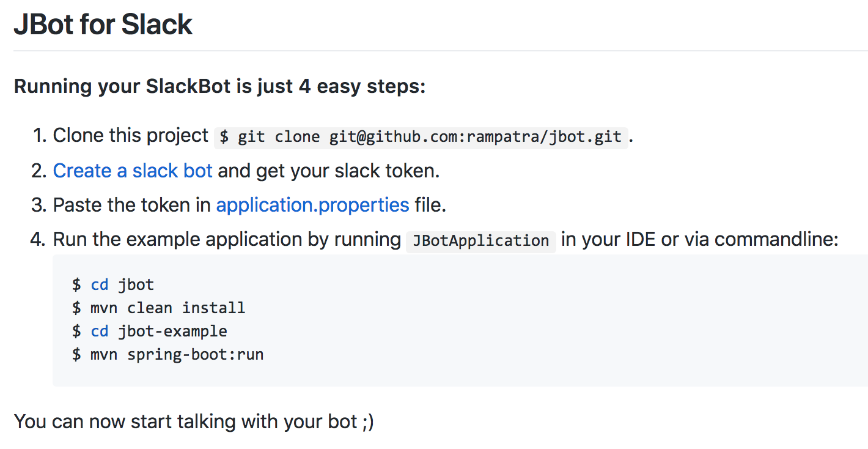Click the '$ cd jbot' command line

113,285
